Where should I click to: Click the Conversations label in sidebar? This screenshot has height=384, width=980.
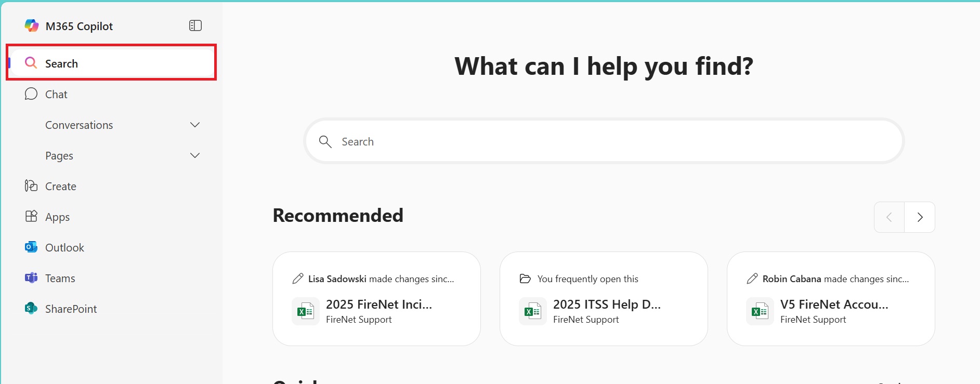click(79, 125)
